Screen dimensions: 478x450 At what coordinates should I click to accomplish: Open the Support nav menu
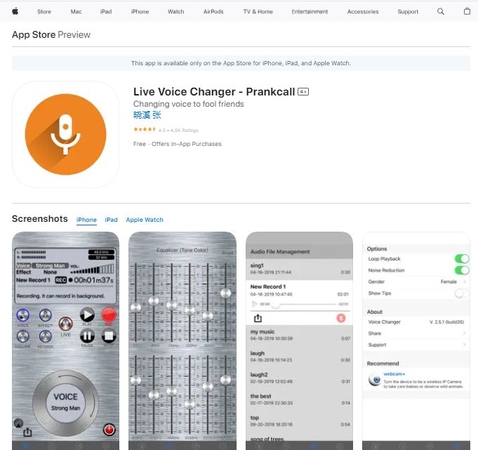408,12
